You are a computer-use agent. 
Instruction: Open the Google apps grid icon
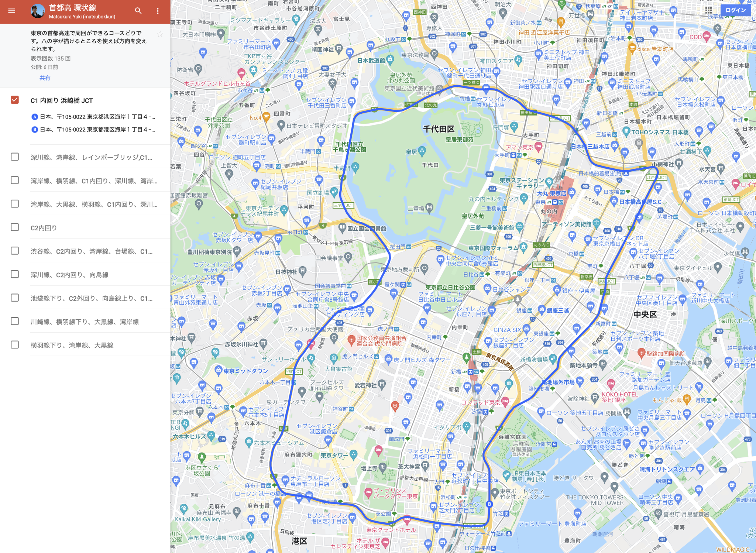[x=709, y=11]
